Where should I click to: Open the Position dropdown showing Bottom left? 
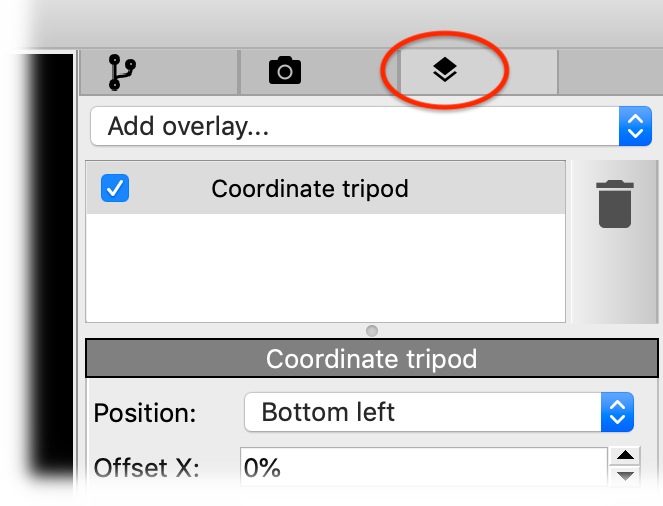(x=420, y=411)
